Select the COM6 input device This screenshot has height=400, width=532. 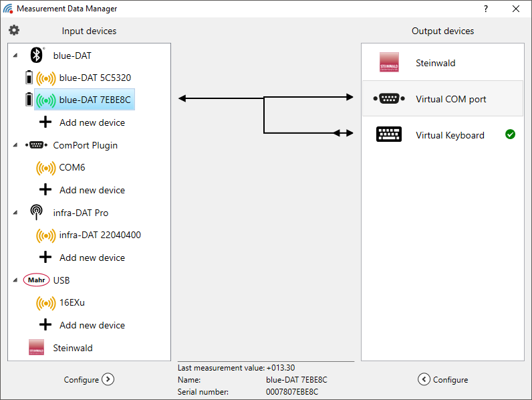click(72, 167)
